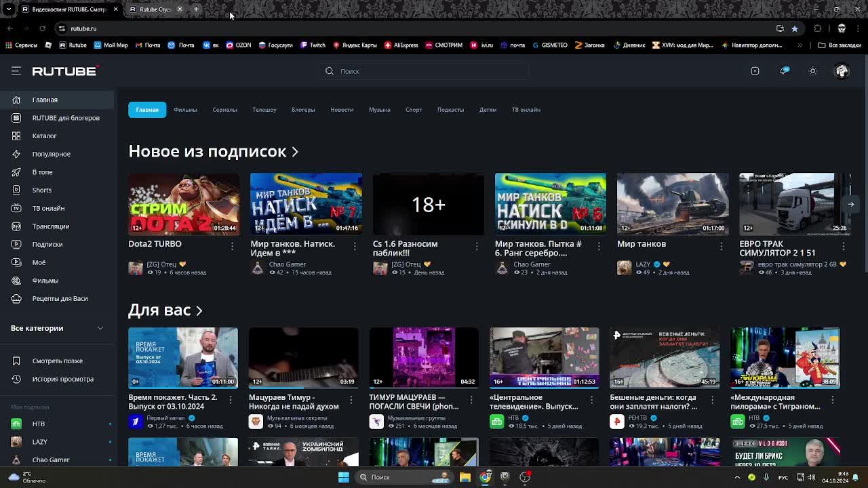
Task: Open the Dota2 TURBO video thumbnail
Action: [x=184, y=204]
